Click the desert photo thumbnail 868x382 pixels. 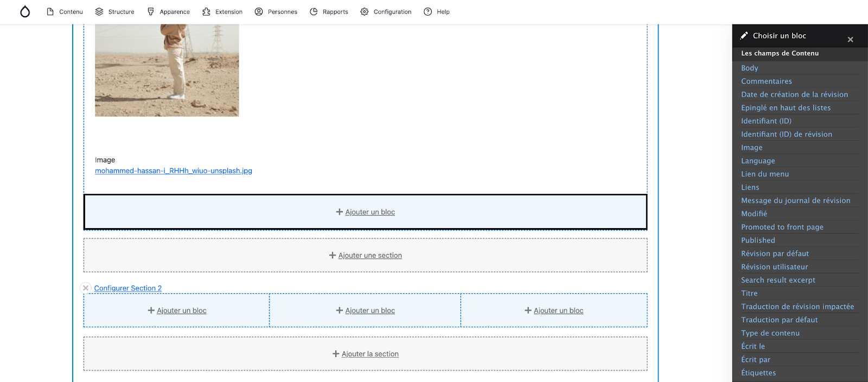(x=167, y=70)
